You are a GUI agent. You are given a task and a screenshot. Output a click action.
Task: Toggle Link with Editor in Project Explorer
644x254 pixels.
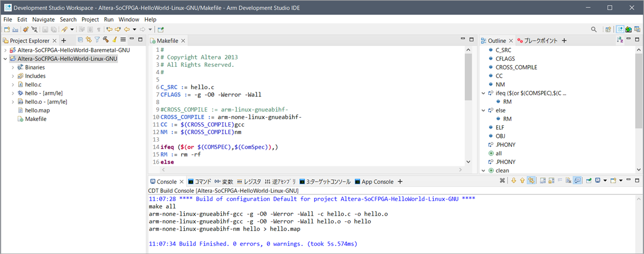tap(89, 40)
